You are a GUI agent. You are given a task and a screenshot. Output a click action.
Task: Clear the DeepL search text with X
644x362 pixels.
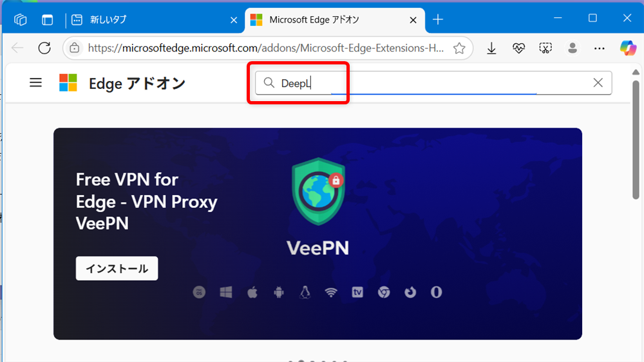tap(598, 82)
